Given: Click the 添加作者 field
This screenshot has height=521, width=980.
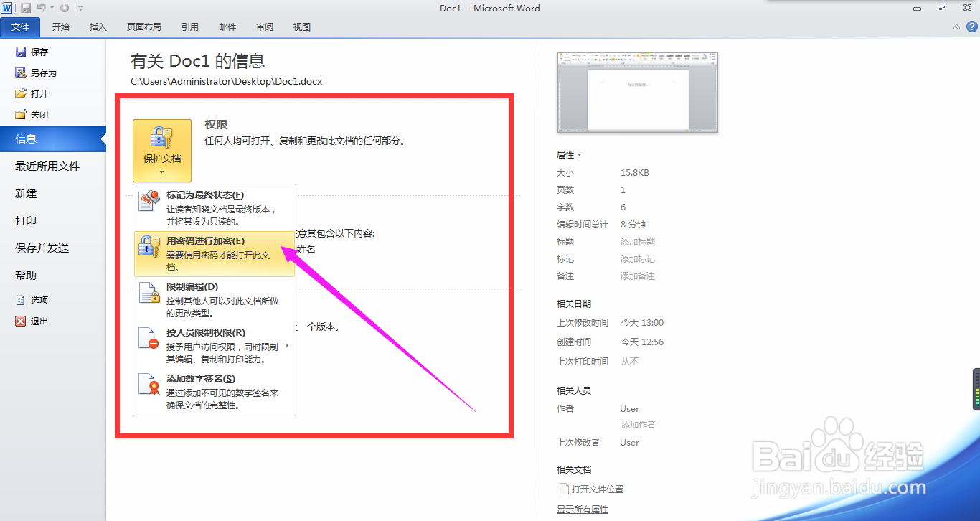Looking at the screenshot, I should click(638, 425).
